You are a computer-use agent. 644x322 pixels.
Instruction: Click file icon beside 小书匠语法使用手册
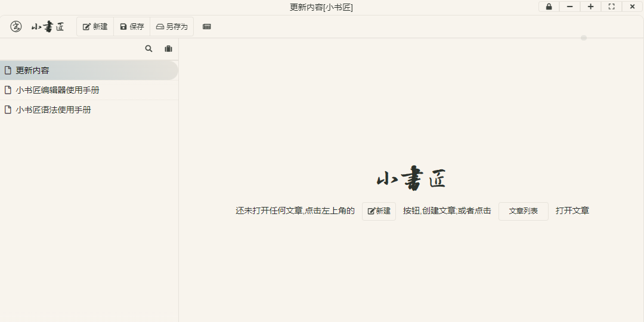[x=7, y=110]
